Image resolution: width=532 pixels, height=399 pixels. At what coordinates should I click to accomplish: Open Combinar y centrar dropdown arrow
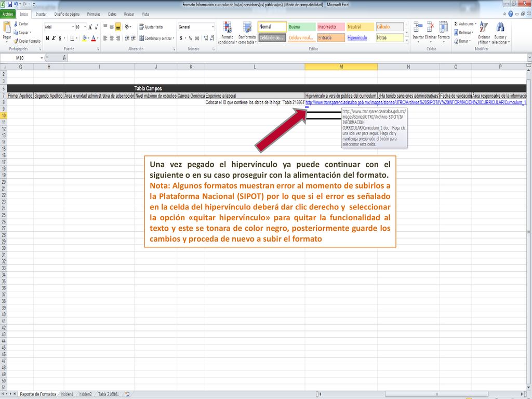tap(174, 38)
